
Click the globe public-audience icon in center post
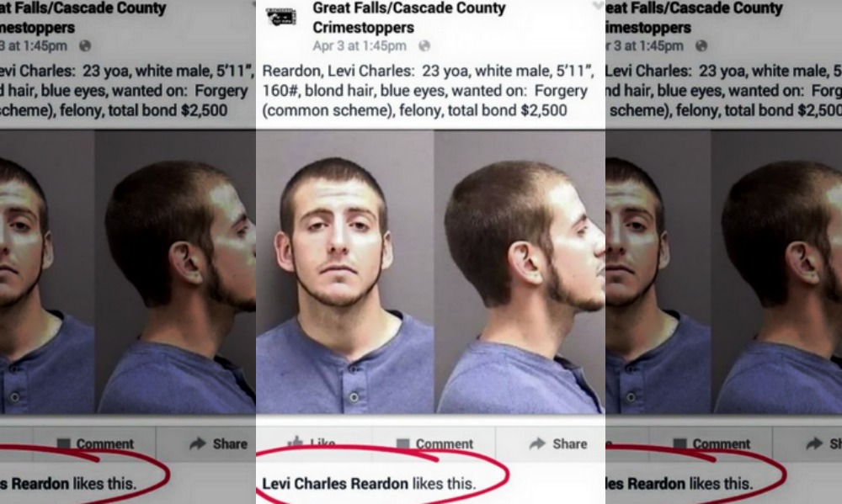point(424,45)
